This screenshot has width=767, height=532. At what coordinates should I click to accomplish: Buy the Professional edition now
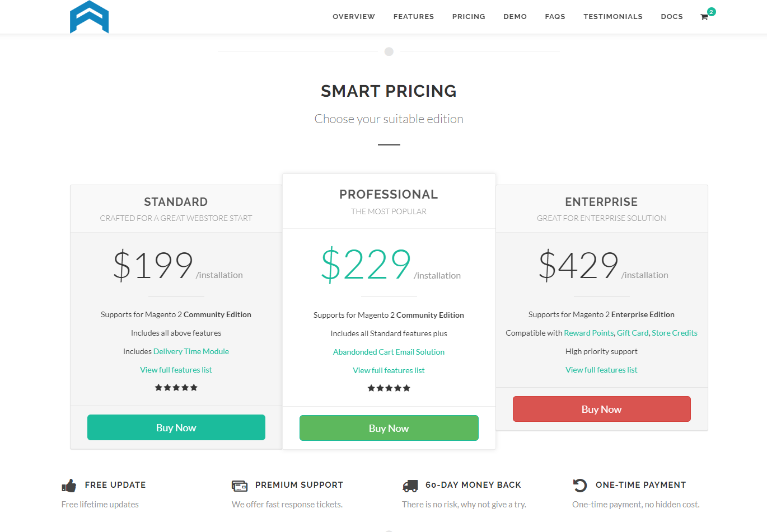point(389,428)
